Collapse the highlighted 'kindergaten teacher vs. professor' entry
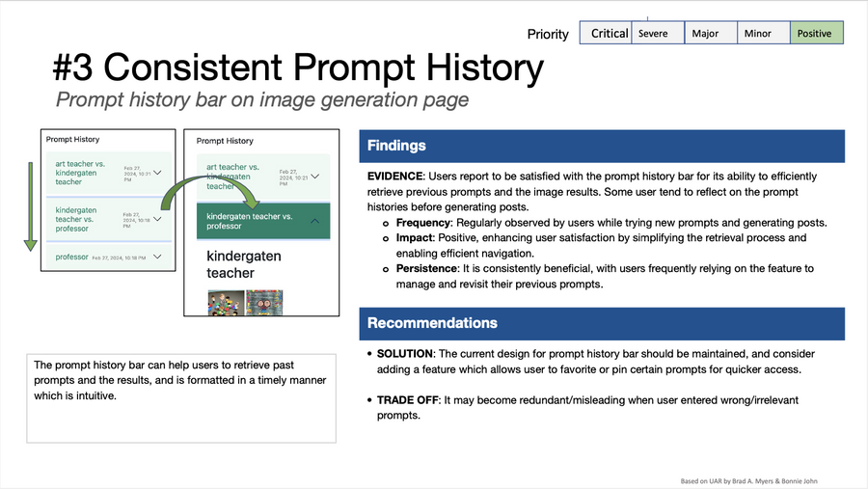868x489 pixels. click(315, 221)
